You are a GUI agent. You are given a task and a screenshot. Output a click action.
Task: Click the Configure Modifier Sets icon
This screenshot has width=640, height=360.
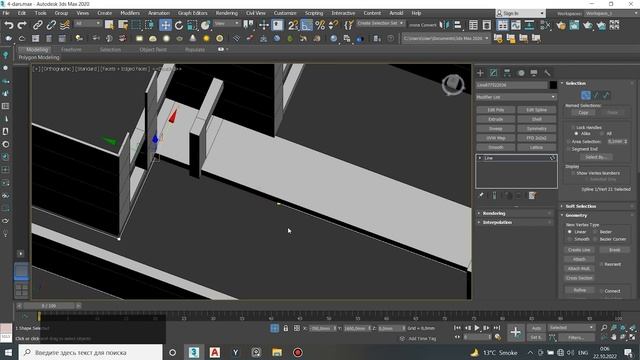point(532,196)
